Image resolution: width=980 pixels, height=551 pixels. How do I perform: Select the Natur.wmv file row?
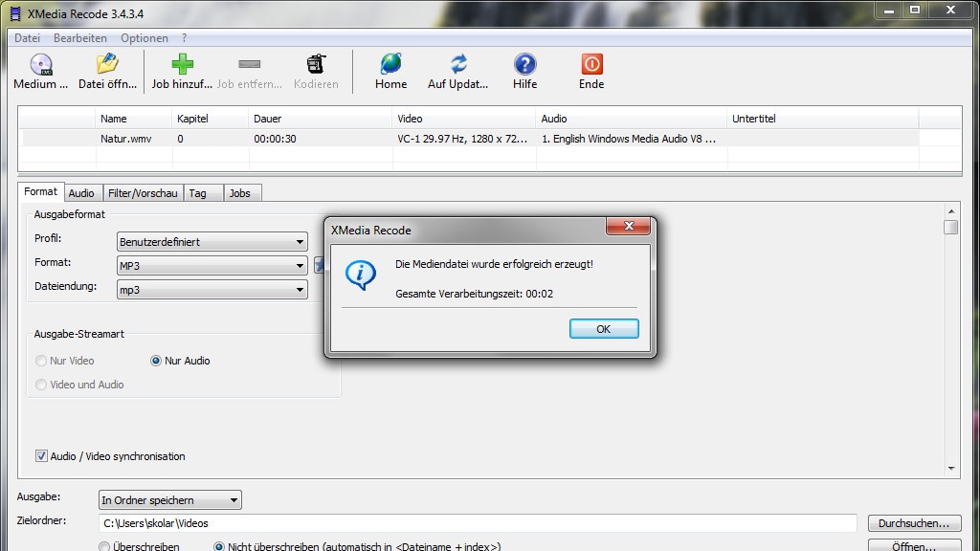pyautogui.click(x=470, y=139)
